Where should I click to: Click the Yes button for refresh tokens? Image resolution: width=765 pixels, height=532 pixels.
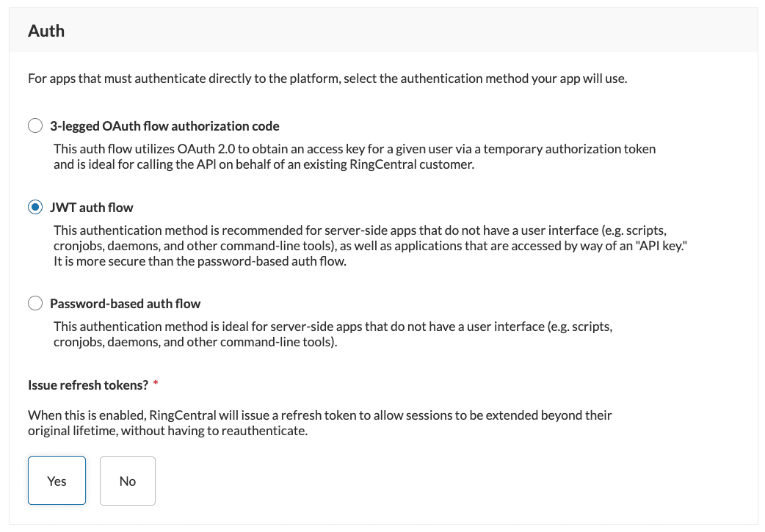tap(57, 481)
